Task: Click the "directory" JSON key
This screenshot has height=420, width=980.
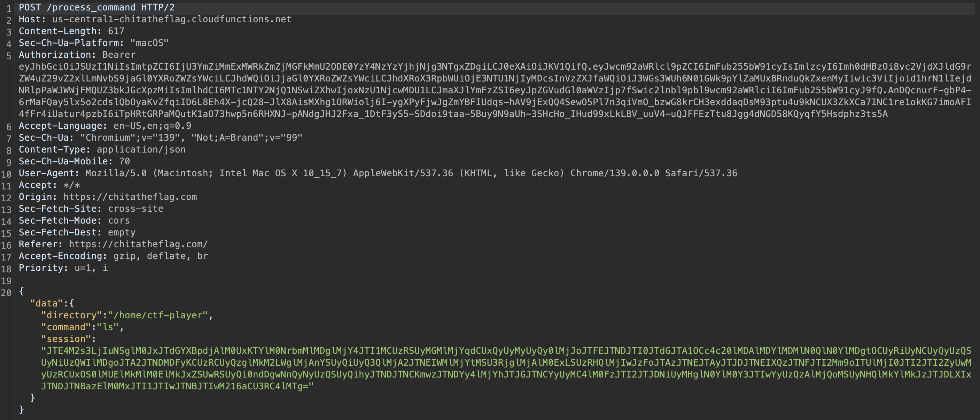Action: (71, 315)
